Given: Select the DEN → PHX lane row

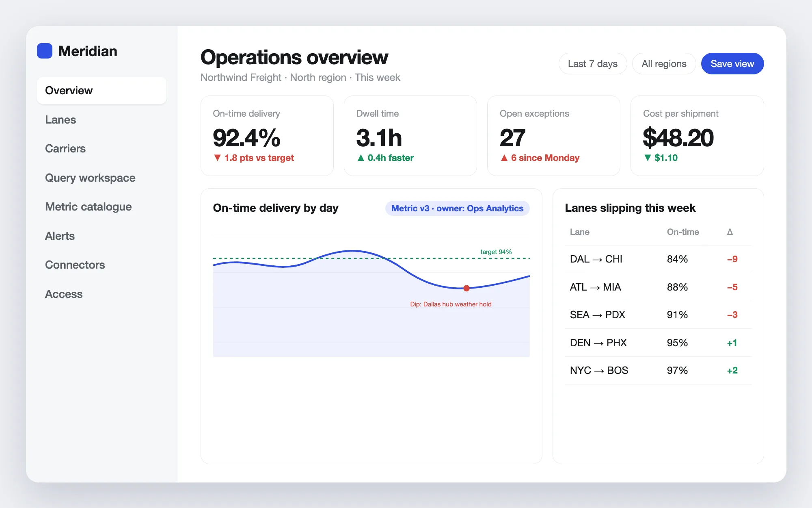Looking at the screenshot, I should click(x=658, y=343).
